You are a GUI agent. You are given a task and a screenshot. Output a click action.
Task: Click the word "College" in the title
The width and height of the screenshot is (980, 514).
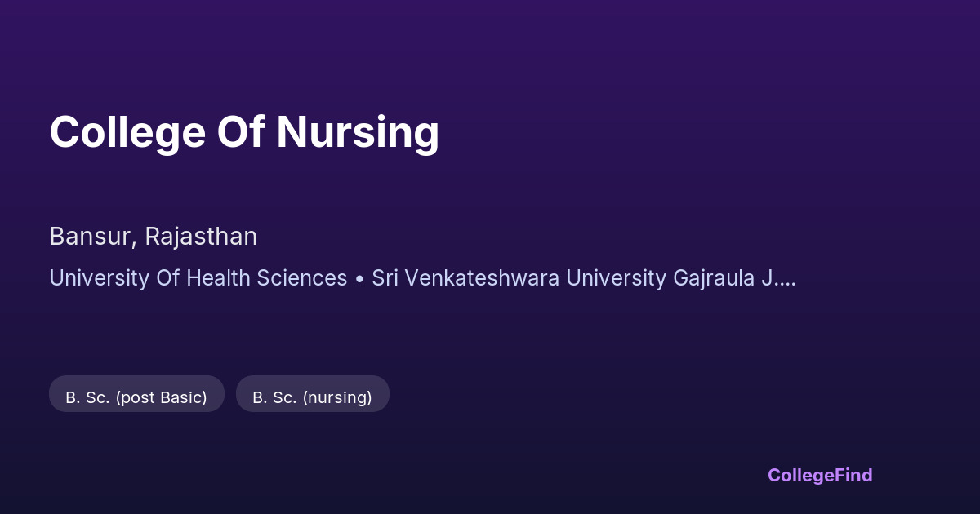(126, 132)
